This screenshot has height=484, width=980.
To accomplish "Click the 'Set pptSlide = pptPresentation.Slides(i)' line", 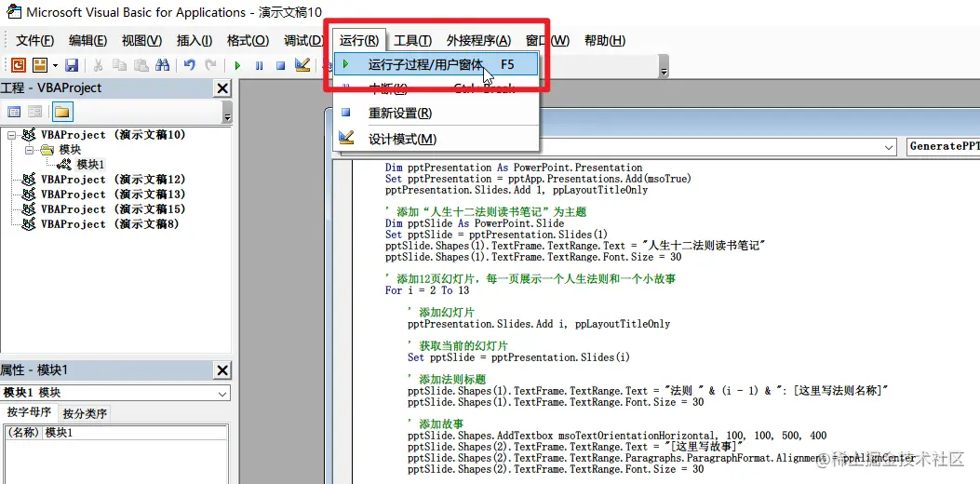I will click(x=518, y=357).
